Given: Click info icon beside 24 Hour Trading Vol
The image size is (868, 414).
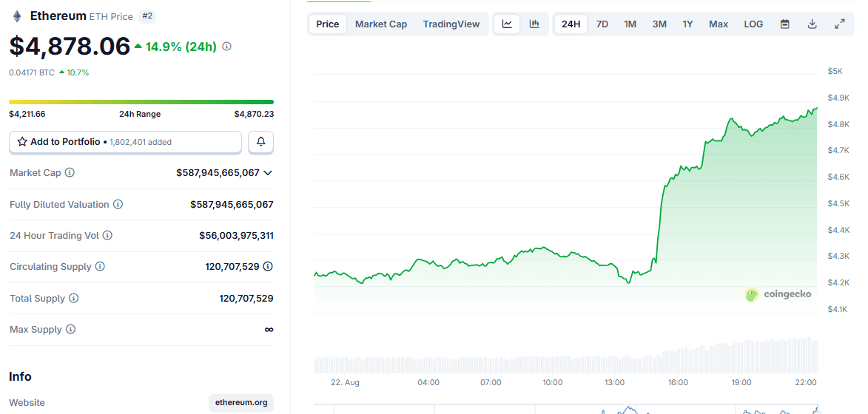Looking at the screenshot, I should (x=107, y=236).
